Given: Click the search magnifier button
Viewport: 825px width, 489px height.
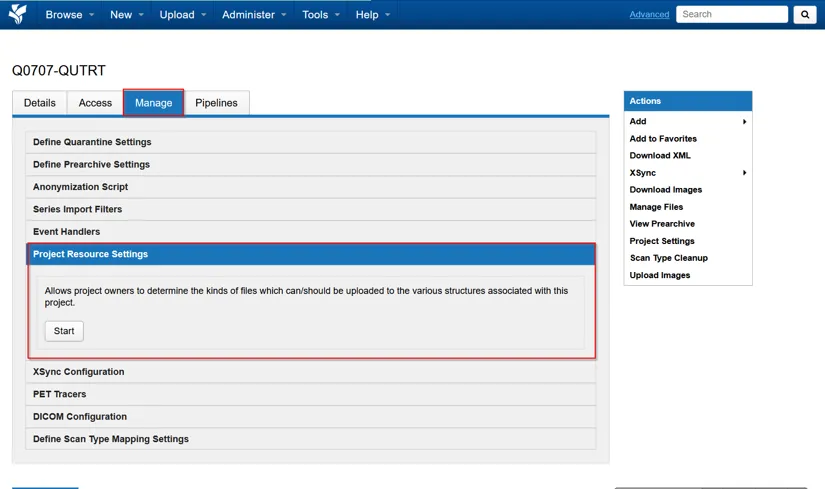Looking at the screenshot, I should tap(804, 15).
